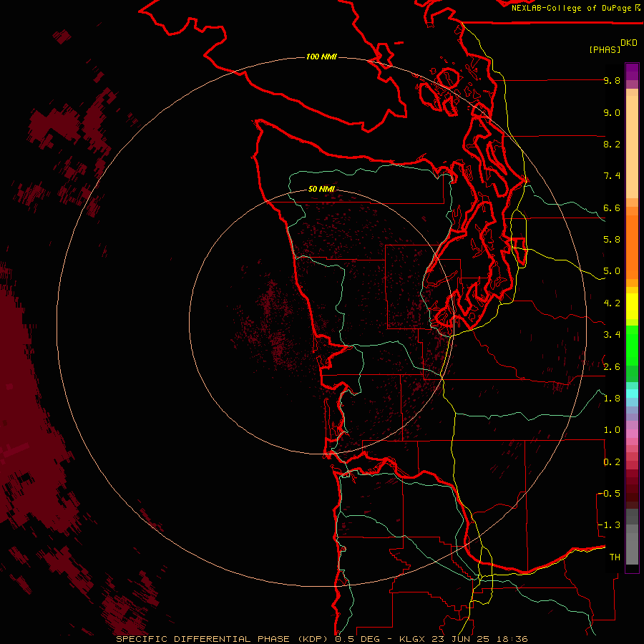
Task: Click the purple band at the top of the color bar
Action: point(632,72)
